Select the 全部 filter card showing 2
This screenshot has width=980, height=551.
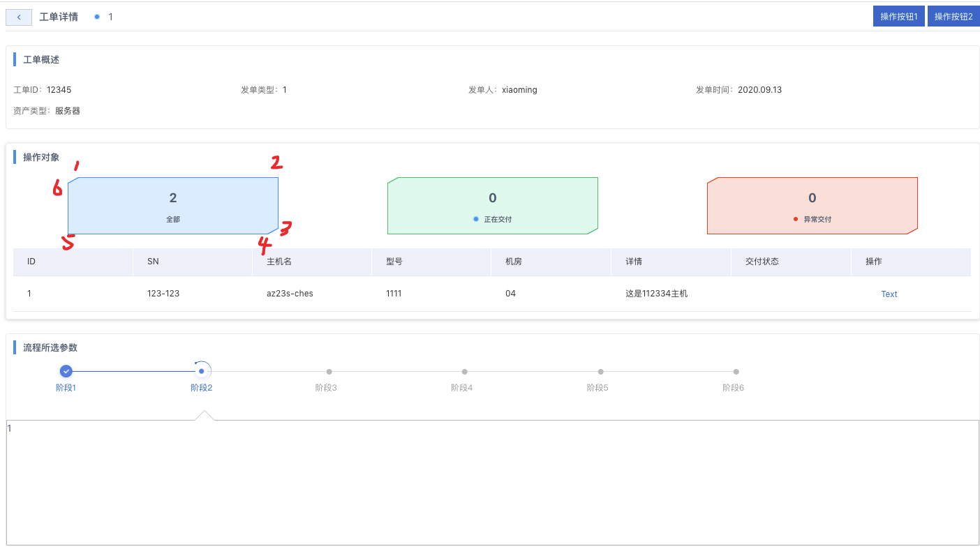(173, 205)
